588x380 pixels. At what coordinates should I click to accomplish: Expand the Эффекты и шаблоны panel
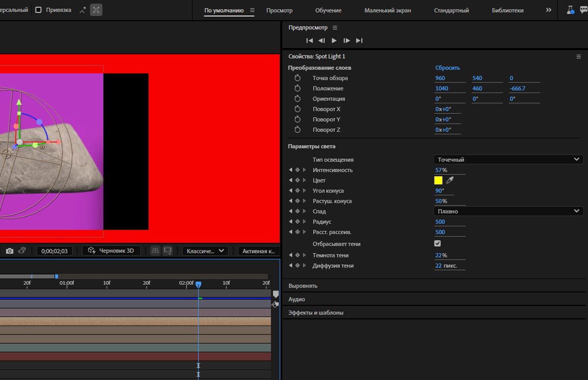(x=316, y=313)
